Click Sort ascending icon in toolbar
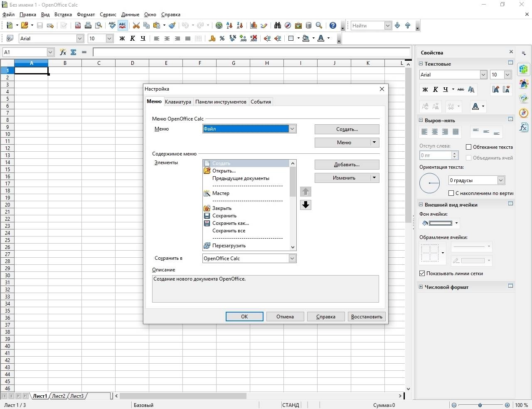The image size is (532, 409). click(229, 25)
